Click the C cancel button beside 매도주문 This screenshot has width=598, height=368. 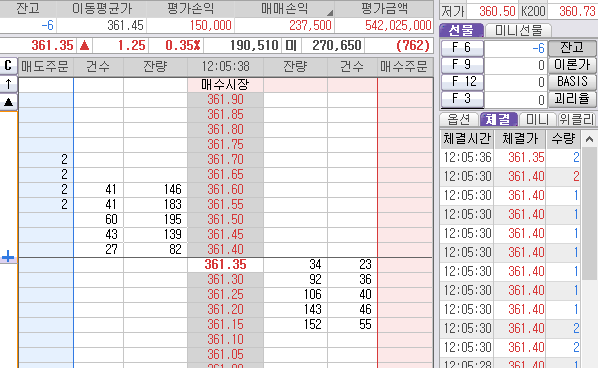point(8,66)
